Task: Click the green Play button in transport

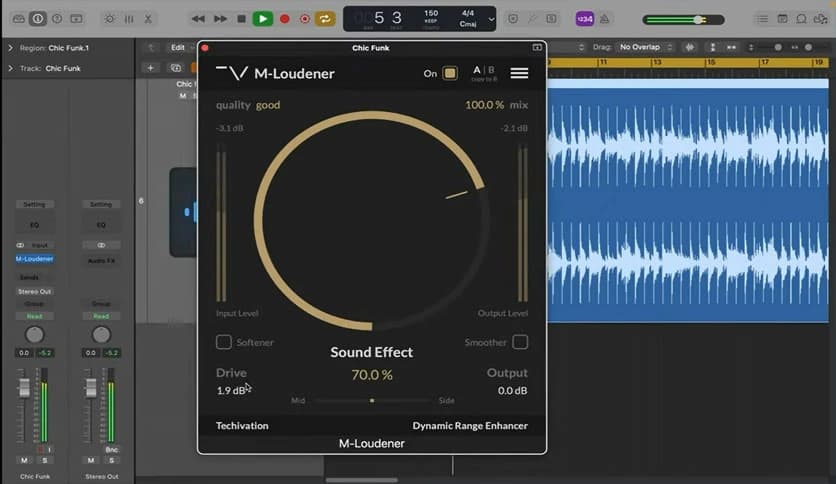Action: (x=262, y=18)
